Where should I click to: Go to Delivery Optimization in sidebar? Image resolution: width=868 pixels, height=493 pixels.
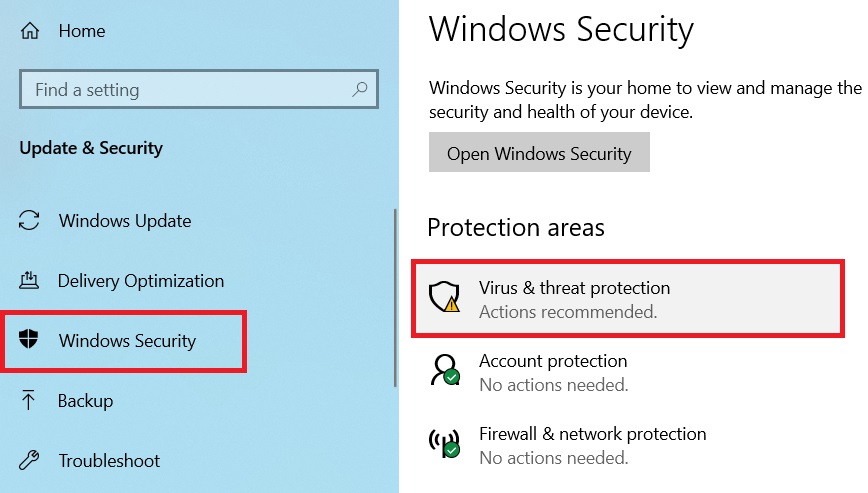141,281
